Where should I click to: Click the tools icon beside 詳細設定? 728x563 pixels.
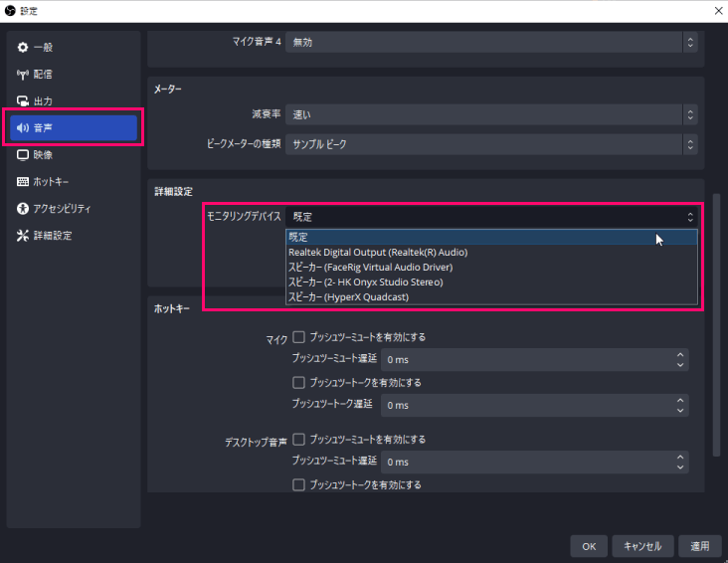click(23, 236)
